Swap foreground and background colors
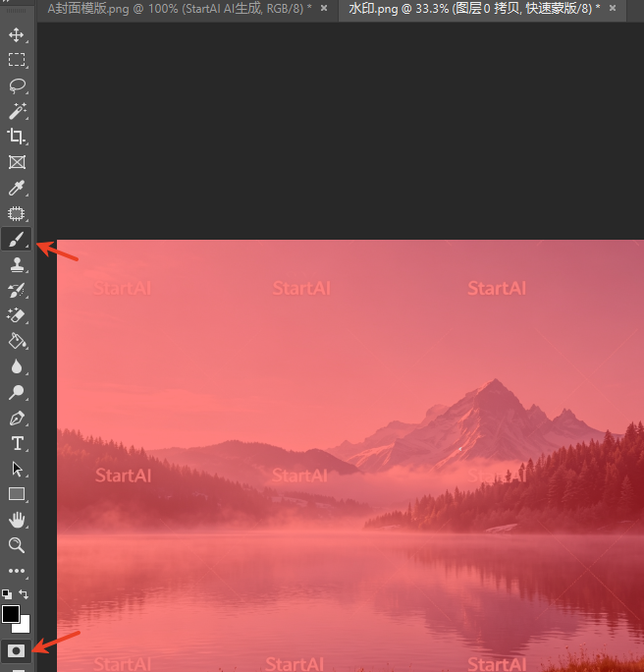Screen dimensions: 644x672 pyautogui.click(x=24, y=594)
